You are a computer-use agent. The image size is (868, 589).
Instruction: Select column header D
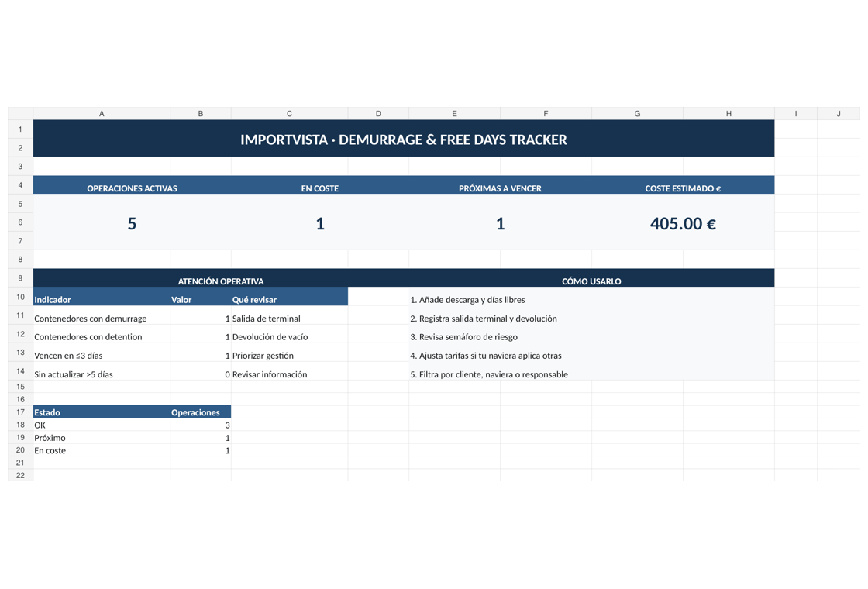tap(378, 113)
